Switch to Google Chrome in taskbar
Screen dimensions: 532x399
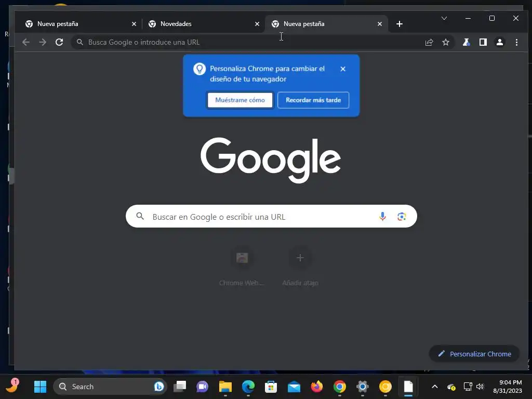click(x=340, y=387)
